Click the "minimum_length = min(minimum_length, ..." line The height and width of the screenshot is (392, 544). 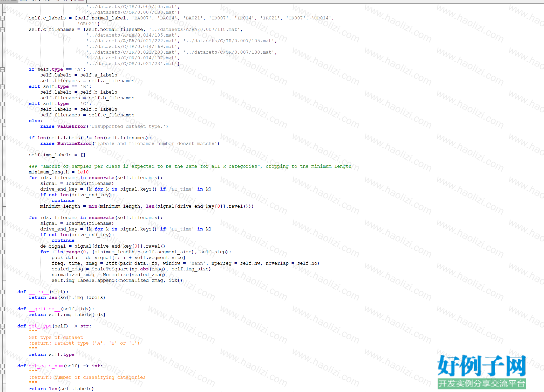coord(147,206)
